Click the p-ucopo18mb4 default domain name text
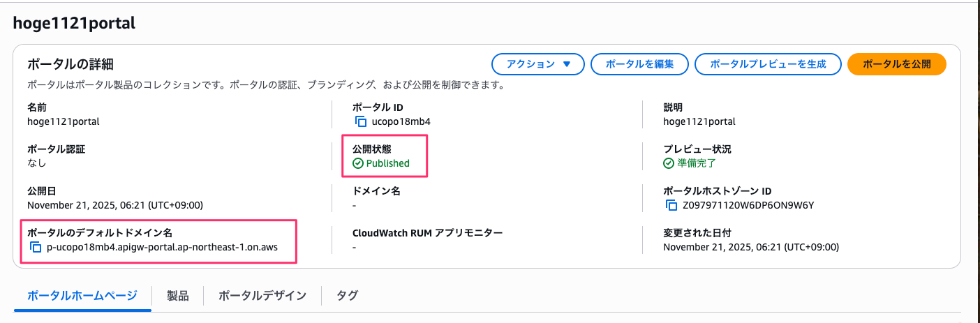Screen dimensions: 980x323 click(167, 247)
